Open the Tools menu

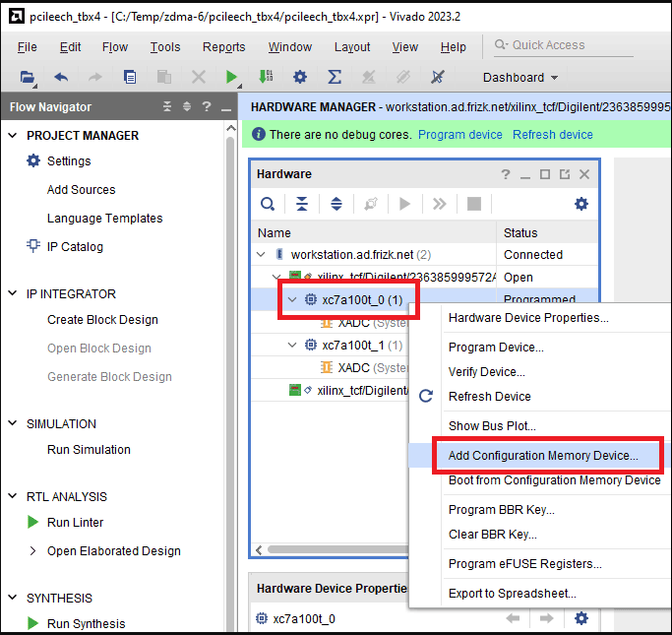165,46
